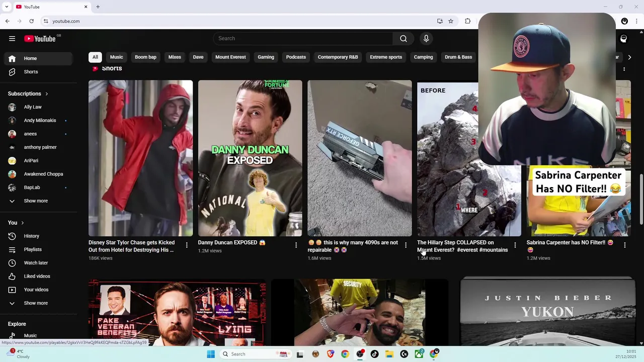
Task: Open a new browser tab
Action: tap(98, 7)
